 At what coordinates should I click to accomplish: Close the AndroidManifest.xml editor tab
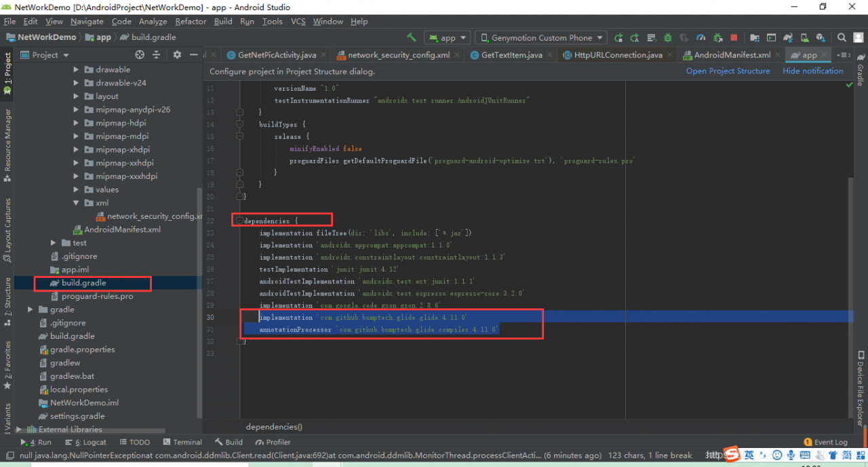click(777, 55)
